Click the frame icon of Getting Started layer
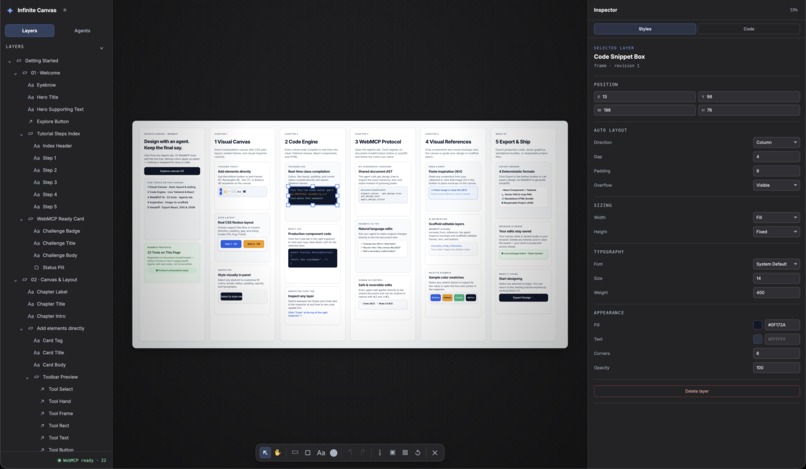Viewport: 806px width, 469px height. pyautogui.click(x=19, y=61)
